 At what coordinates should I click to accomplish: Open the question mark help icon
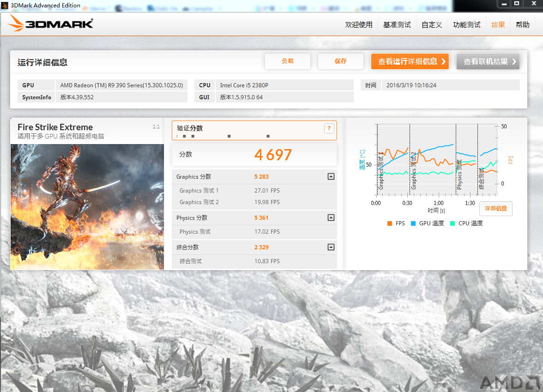click(329, 128)
